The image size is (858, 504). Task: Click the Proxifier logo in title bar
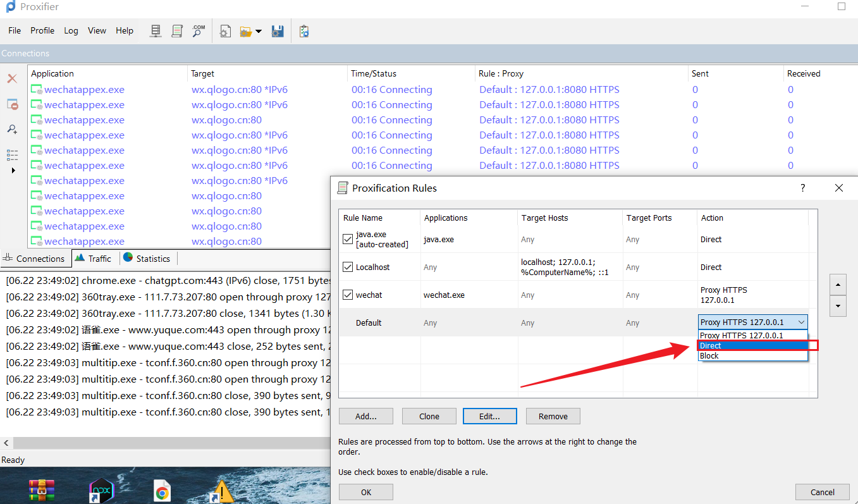click(10, 7)
